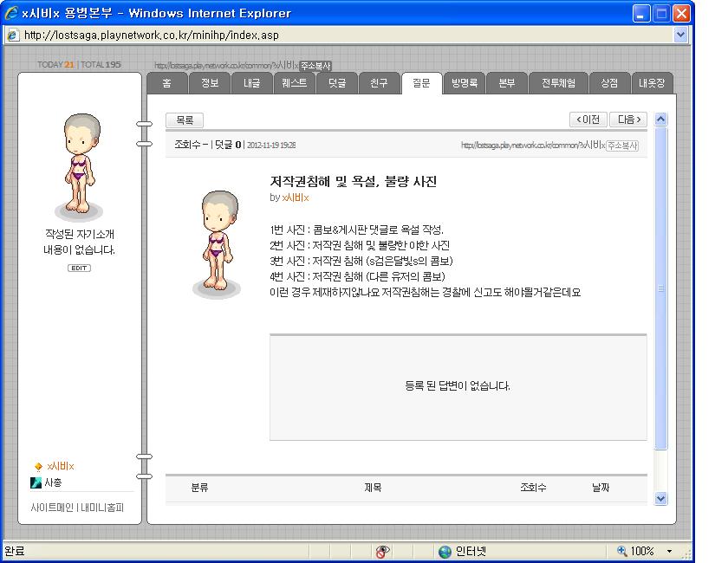Click the orange diamond icon beside xㅅ|ㅂ|x
The image size is (728, 563).
[x=38, y=466]
